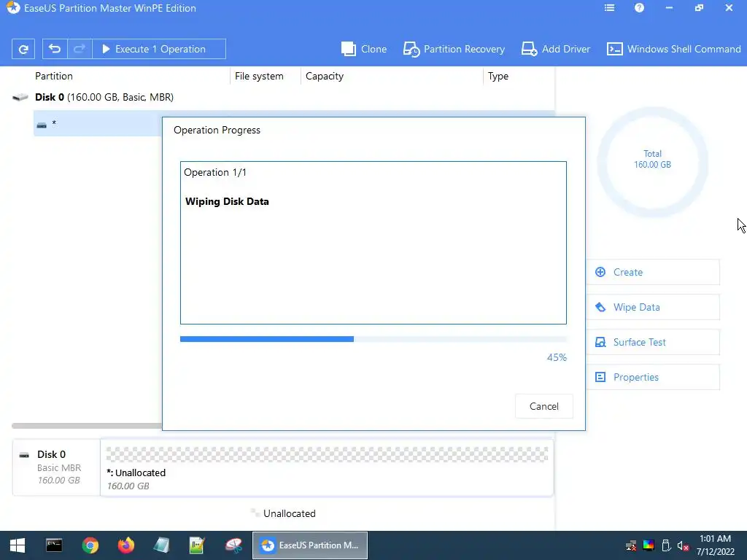This screenshot has height=560, width=747.
Task: Redo the pending operation
Action: coord(80,49)
